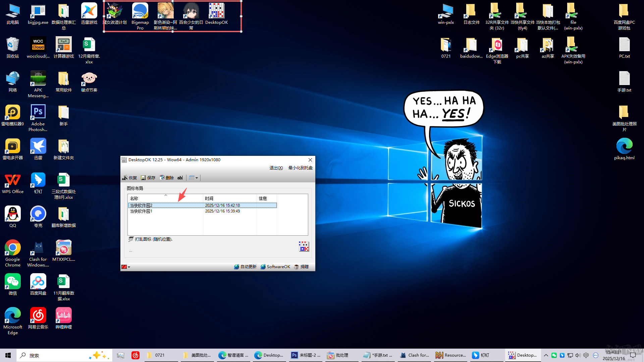644x362 pixels.
Task: Click the 自动更新 auto update link
Action: (245, 267)
